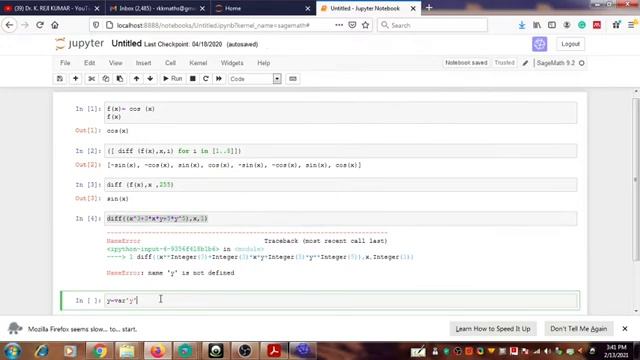The image size is (640, 360).
Task: Open the Widgets menu
Action: pyautogui.click(x=232, y=63)
